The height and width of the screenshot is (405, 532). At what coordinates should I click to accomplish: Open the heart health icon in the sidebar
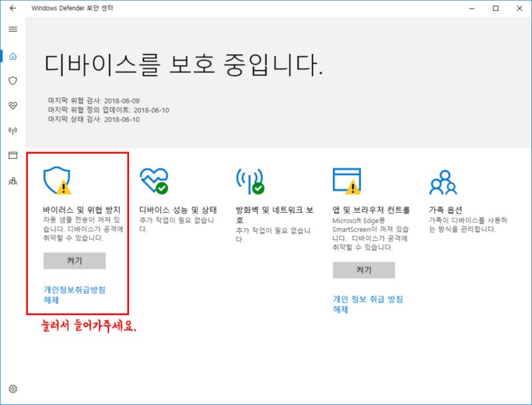coord(13,106)
